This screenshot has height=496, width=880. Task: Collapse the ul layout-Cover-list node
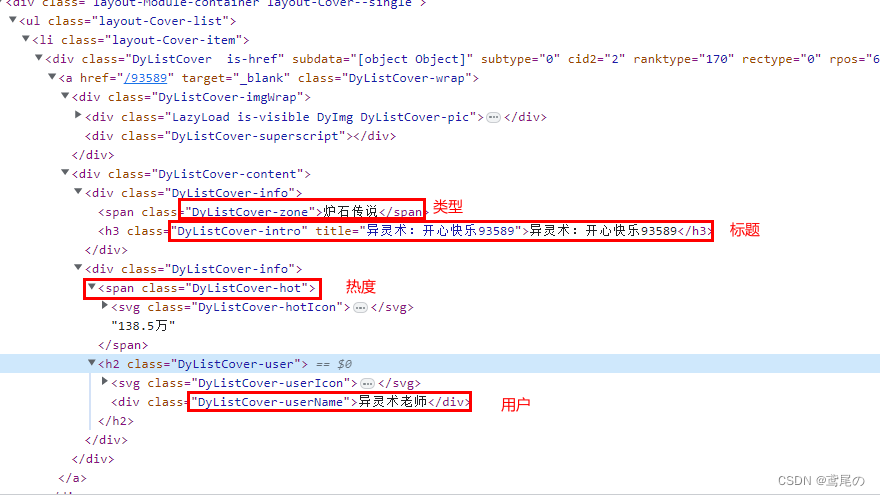12,20
